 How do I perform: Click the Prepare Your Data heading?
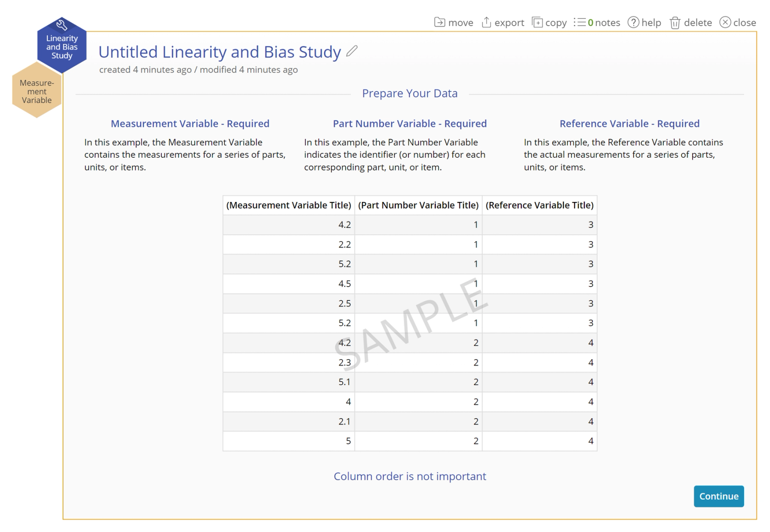click(x=410, y=93)
